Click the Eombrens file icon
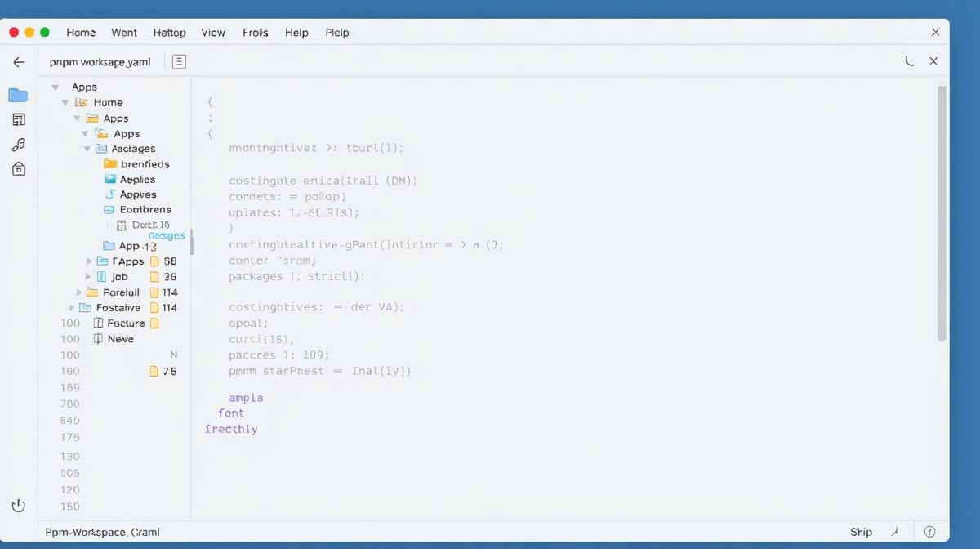 (x=111, y=210)
